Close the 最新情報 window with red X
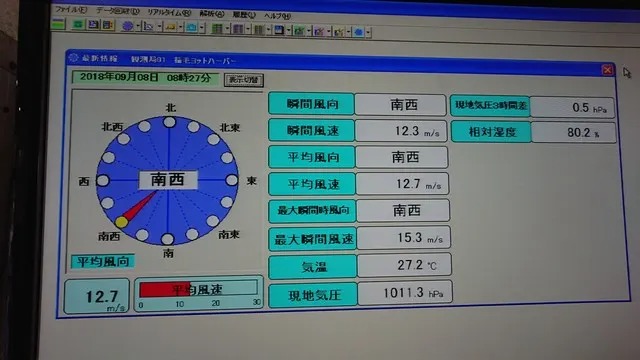The height and width of the screenshot is (360, 640). click(607, 70)
